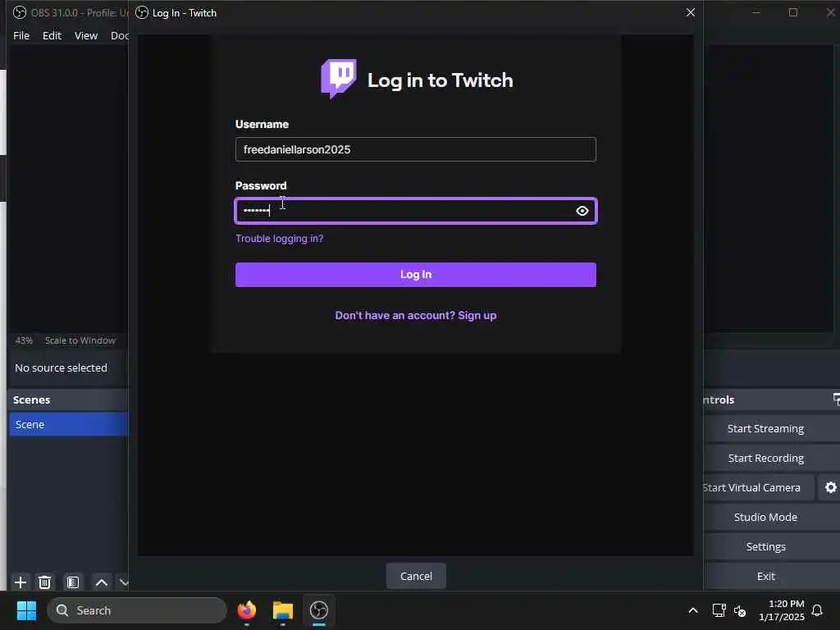Open File Explorer from taskbar
This screenshot has height=630, width=840.
click(x=283, y=610)
